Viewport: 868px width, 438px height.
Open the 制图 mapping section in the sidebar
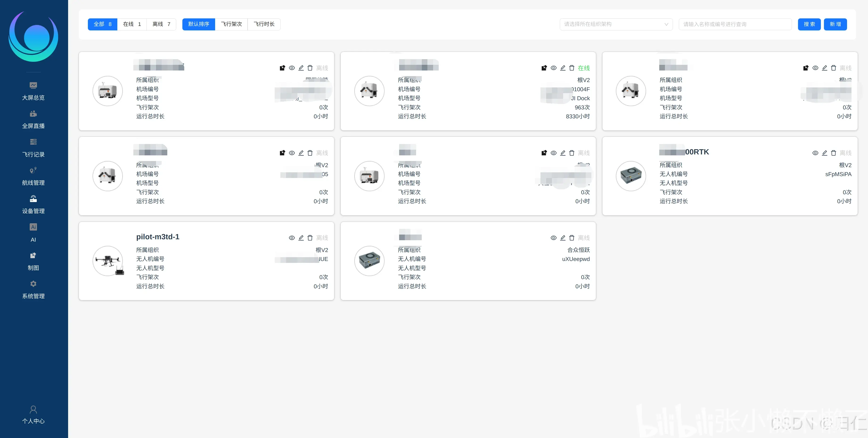(33, 261)
